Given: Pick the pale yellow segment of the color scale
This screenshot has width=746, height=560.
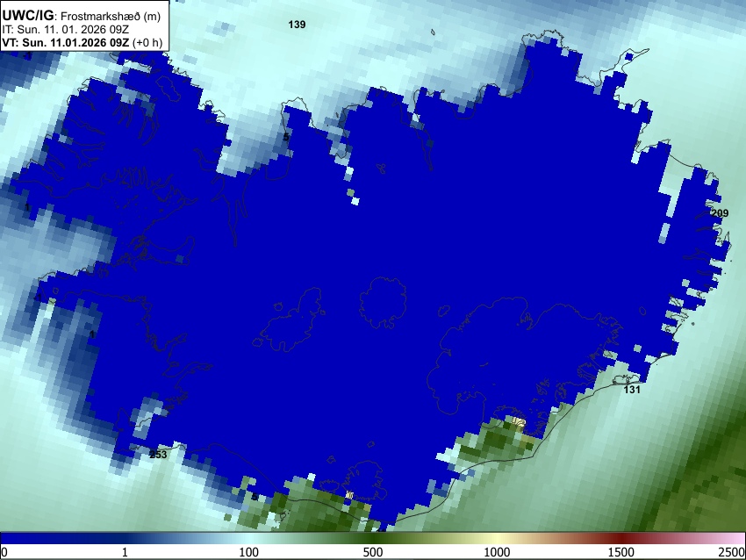Looking at the screenshot, I should [497, 539].
